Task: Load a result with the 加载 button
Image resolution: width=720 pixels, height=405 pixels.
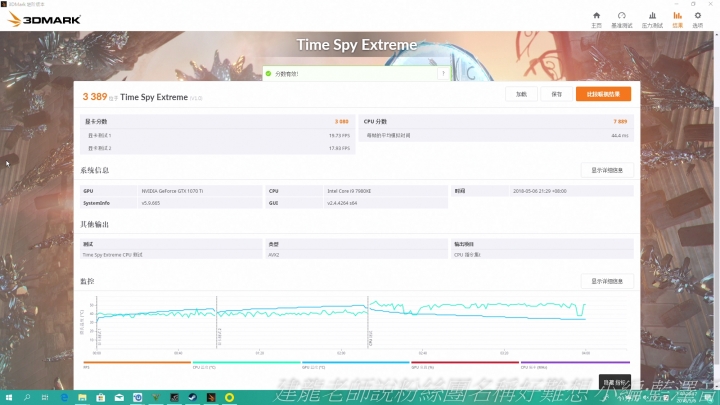Action: click(521, 94)
